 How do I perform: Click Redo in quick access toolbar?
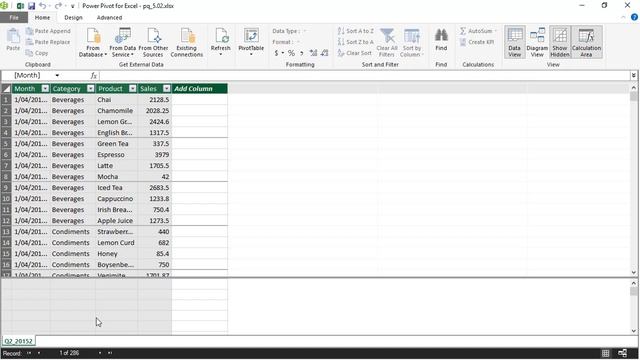58,6
